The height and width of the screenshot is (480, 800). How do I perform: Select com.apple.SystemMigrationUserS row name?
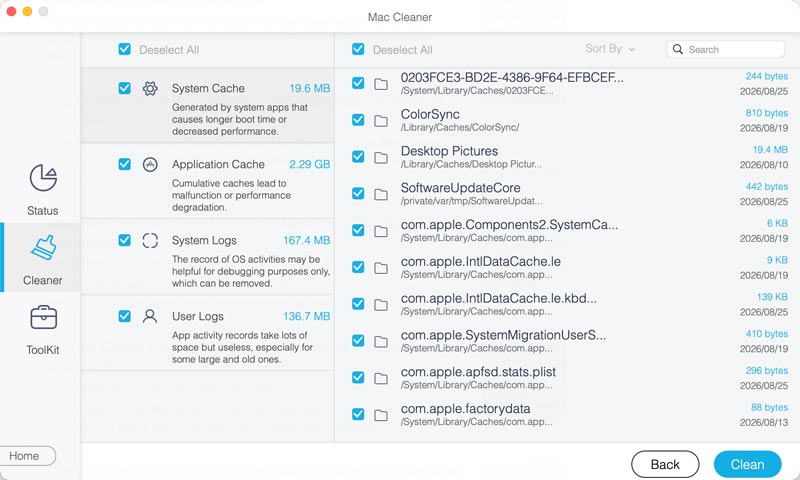[503, 335]
